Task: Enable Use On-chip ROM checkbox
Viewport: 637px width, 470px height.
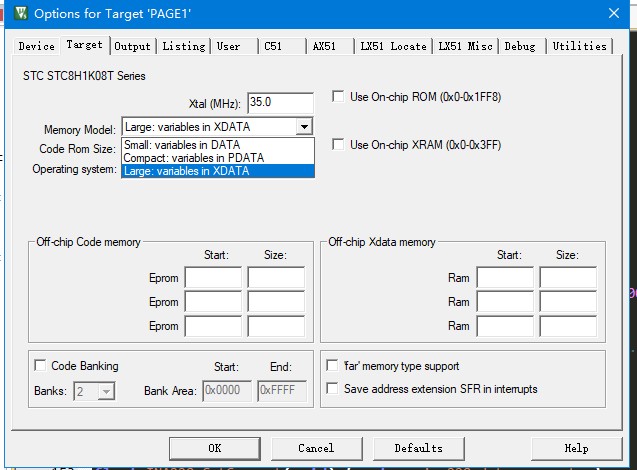Action: coord(338,97)
